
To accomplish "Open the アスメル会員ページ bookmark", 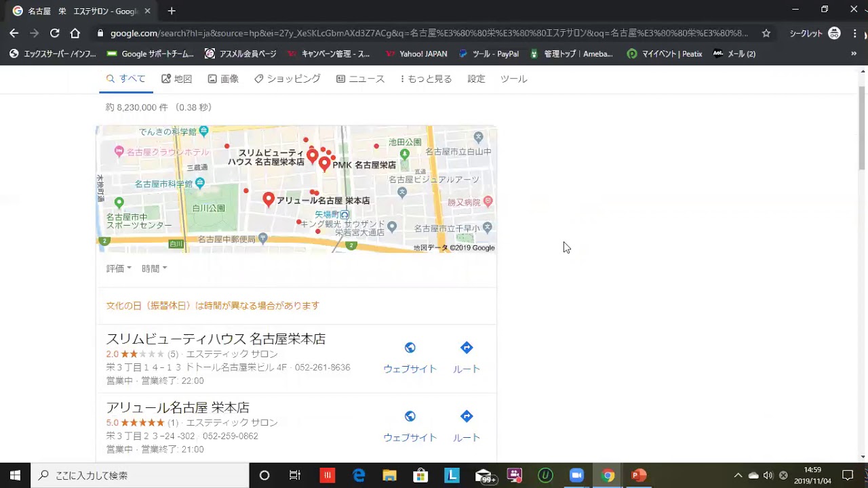I will click(x=241, y=54).
